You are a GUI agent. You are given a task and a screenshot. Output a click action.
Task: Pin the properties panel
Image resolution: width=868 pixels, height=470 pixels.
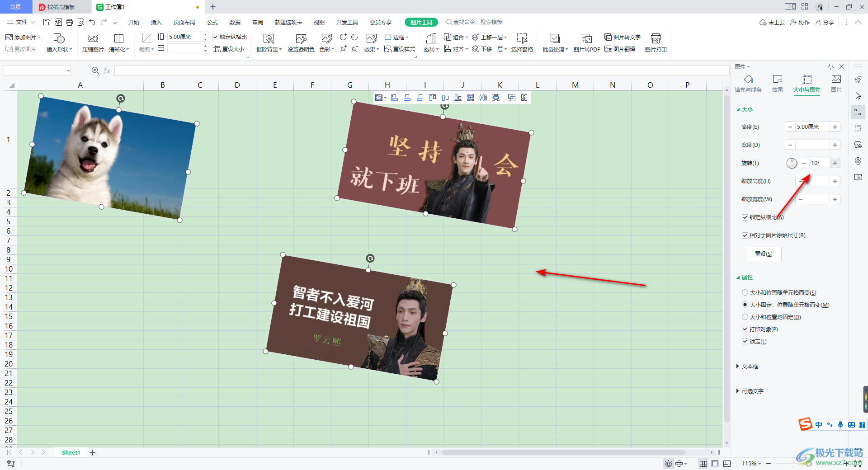coord(830,66)
